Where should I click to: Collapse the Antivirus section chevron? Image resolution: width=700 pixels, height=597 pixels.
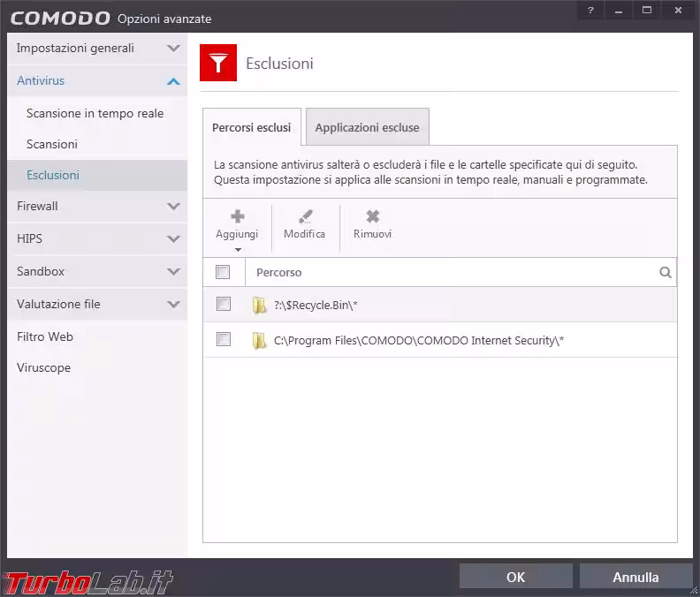173,80
